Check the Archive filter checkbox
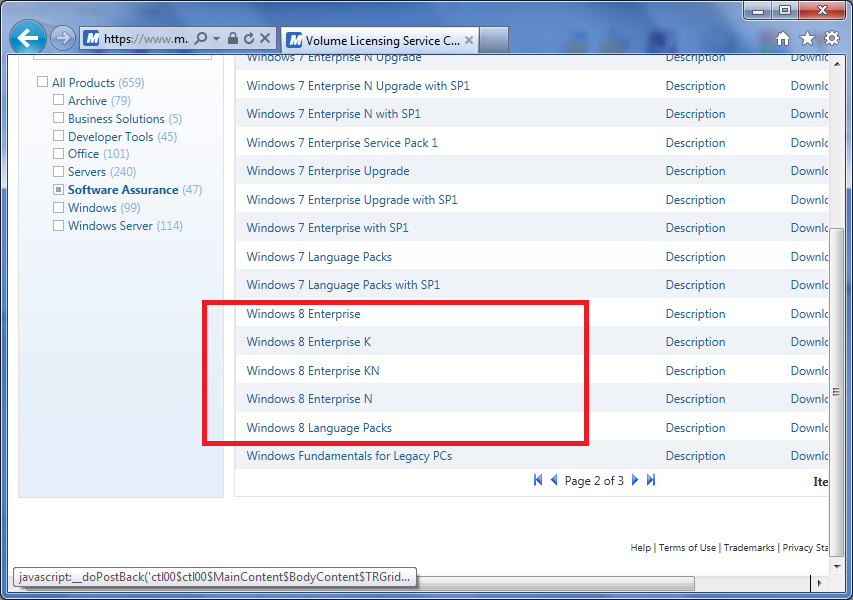The image size is (853, 600). (58, 100)
